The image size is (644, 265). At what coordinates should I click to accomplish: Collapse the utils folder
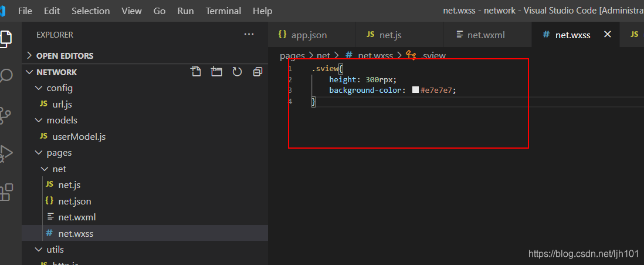144,249
